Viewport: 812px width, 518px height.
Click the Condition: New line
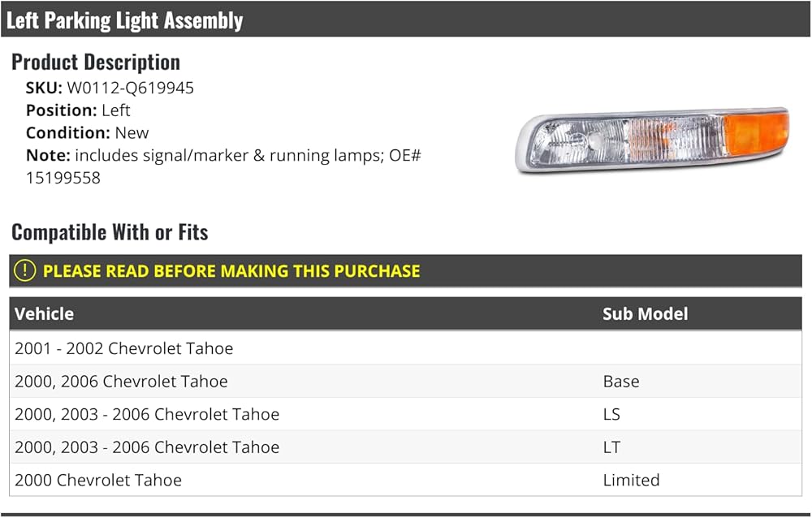87,133
